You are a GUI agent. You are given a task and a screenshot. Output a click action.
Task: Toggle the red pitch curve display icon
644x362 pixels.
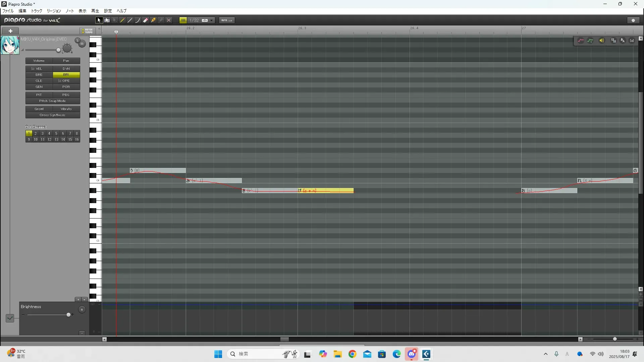[581, 41]
